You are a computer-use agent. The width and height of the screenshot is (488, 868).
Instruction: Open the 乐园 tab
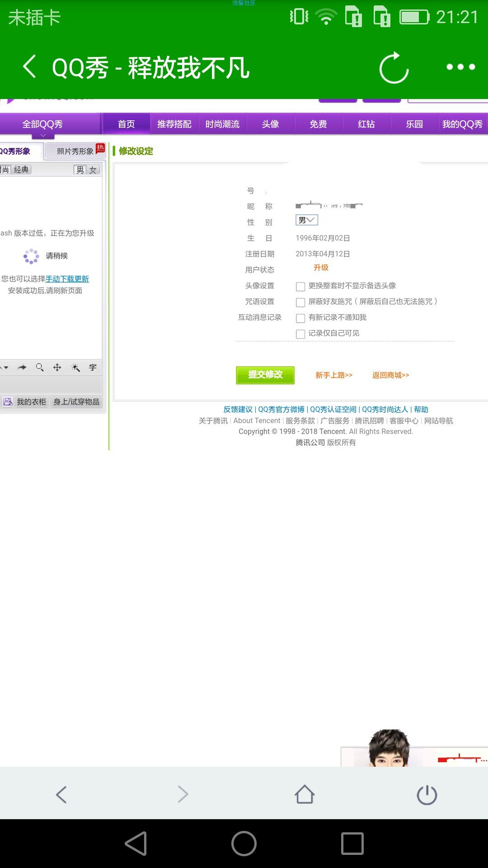414,124
